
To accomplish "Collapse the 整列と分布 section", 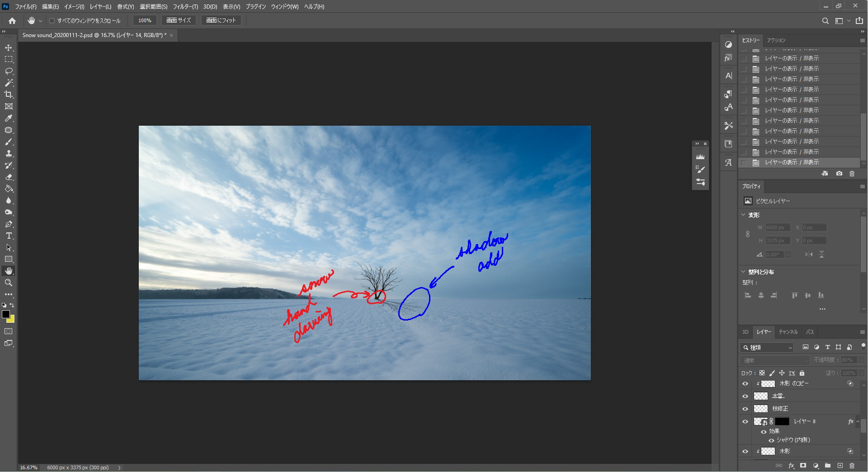I will pyautogui.click(x=744, y=272).
